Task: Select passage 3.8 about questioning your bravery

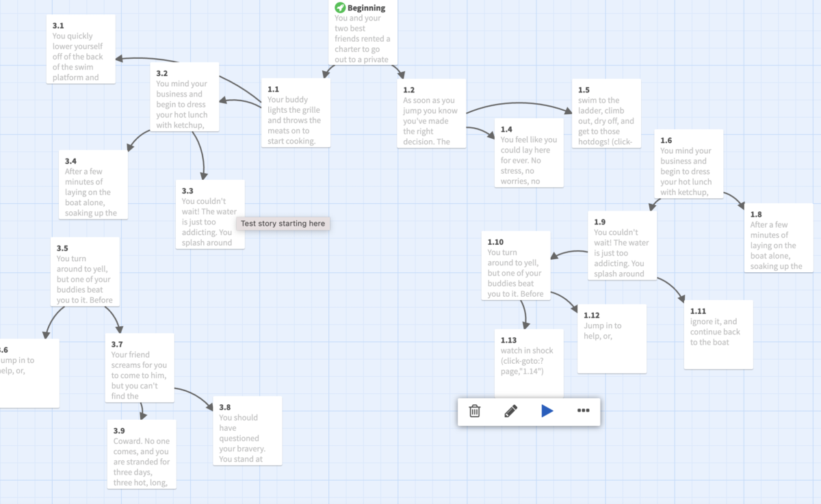Action: [x=247, y=431]
